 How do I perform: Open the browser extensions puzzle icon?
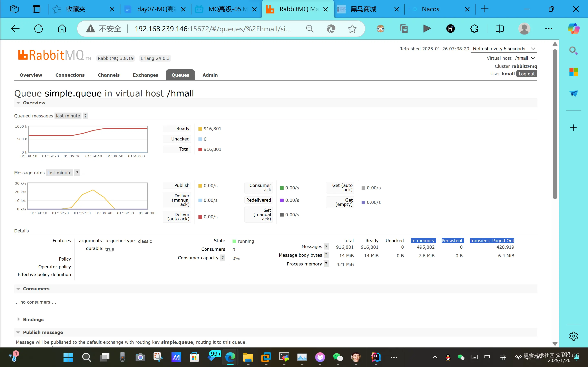click(474, 29)
